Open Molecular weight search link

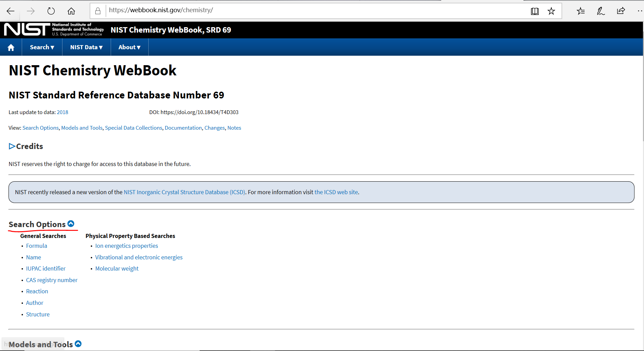click(117, 269)
